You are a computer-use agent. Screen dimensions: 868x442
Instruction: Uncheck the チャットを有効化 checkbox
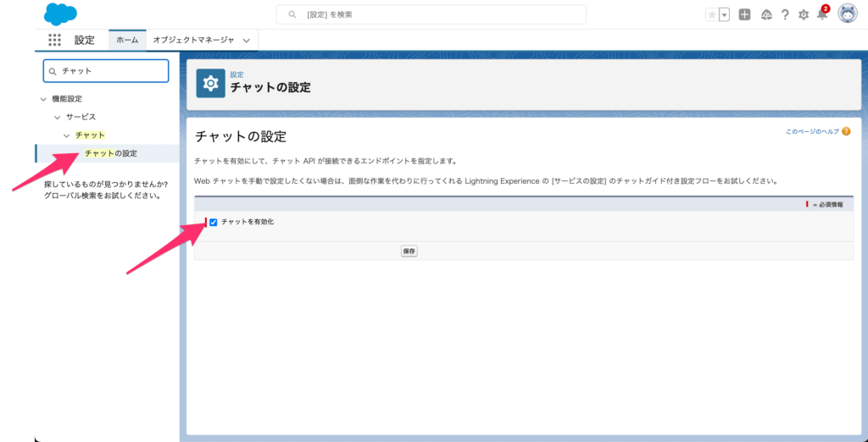pyautogui.click(x=213, y=223)
